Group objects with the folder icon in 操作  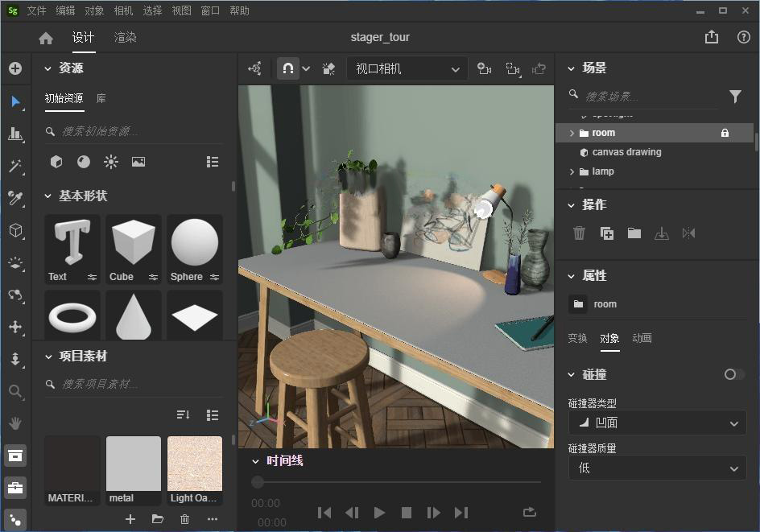634,233
